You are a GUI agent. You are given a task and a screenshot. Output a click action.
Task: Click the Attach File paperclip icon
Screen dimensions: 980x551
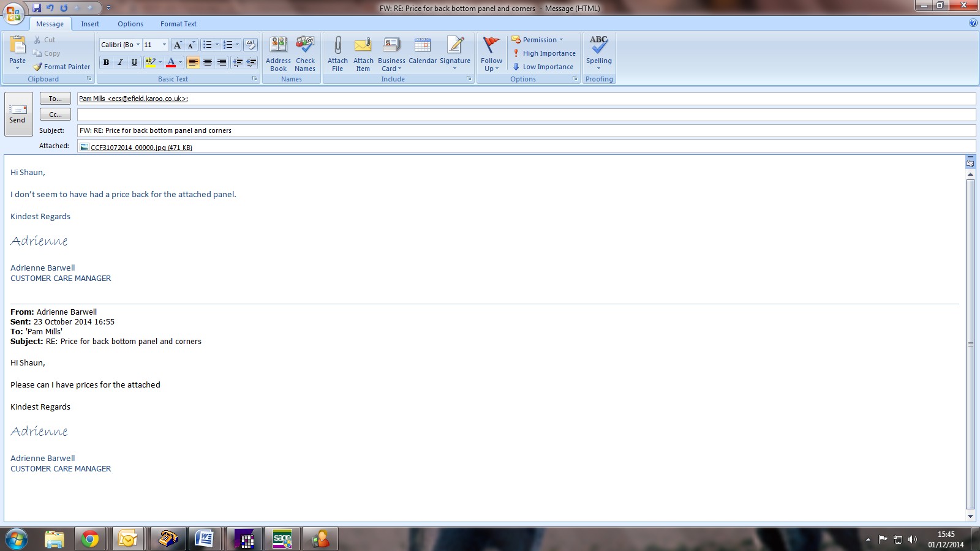coord(337,46)
